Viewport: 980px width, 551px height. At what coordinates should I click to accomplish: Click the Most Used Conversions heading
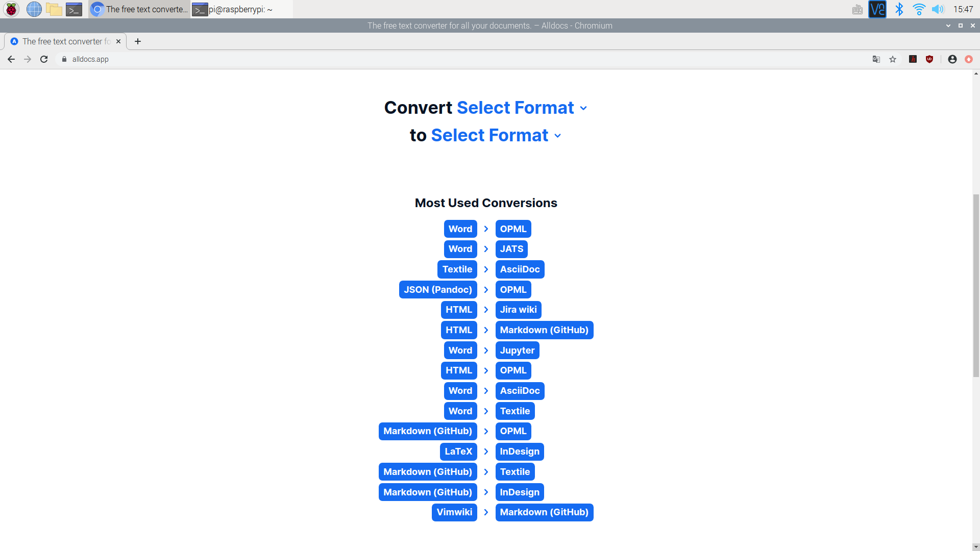coord(486,203)
